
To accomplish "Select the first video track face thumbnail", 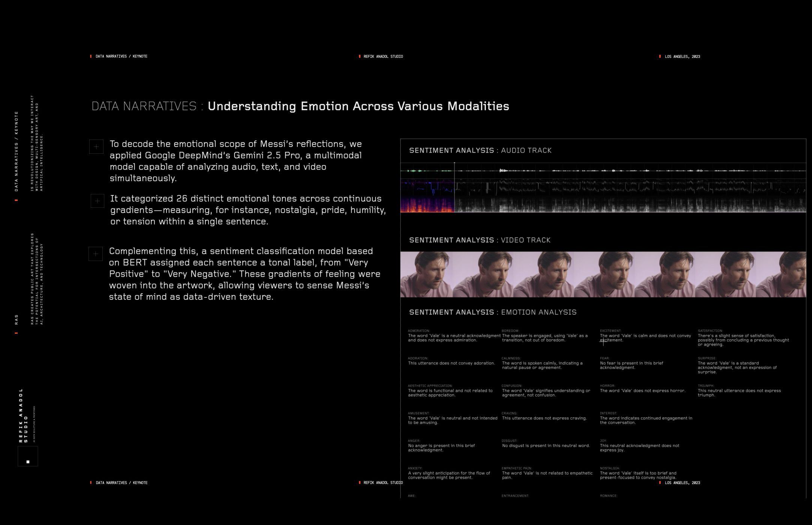I will tap(426, 274).
